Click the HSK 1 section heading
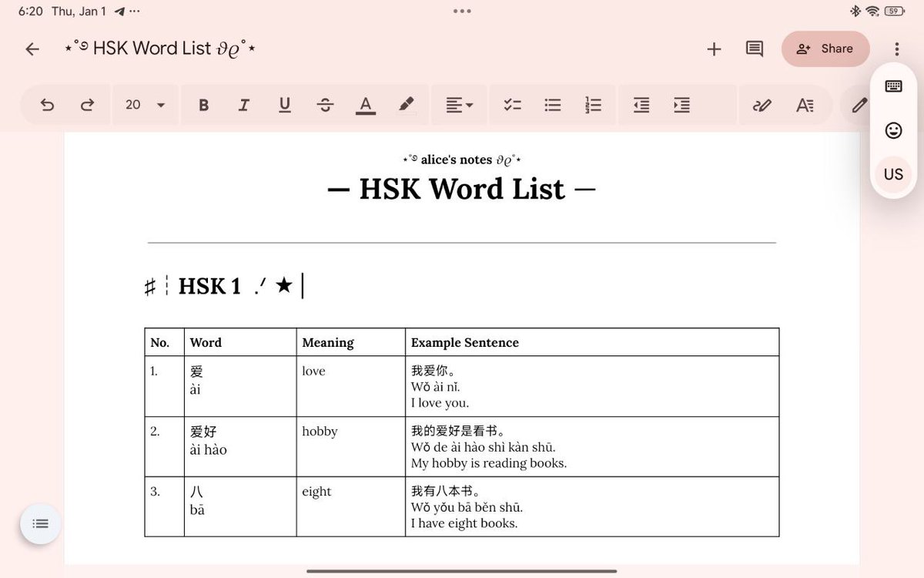Viewport: 924px width, 578px height. (219, 286)
